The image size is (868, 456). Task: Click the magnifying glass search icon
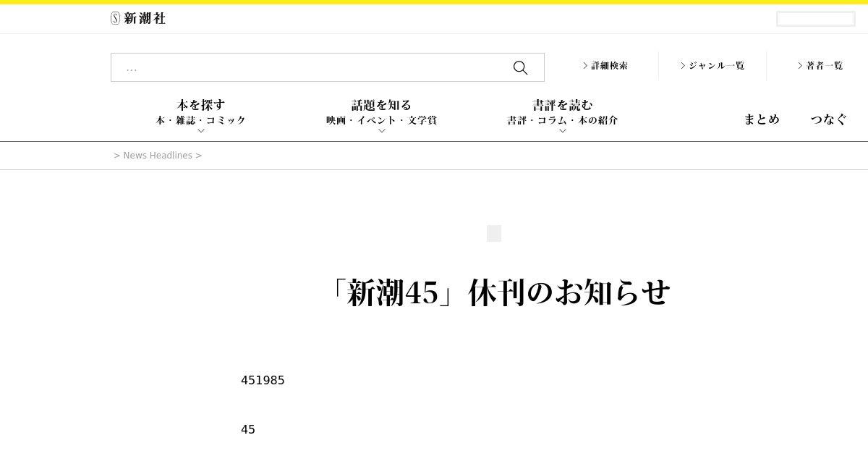520,67
